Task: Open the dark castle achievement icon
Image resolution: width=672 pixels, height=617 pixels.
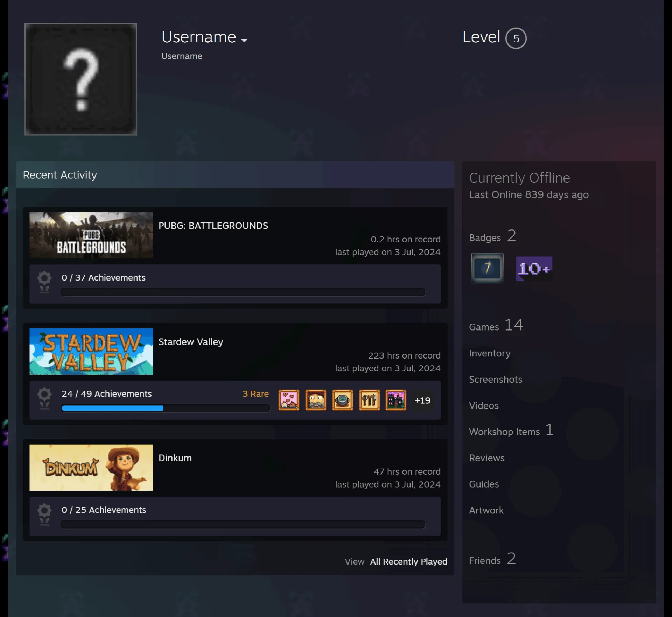Action: tap(396, 400)
